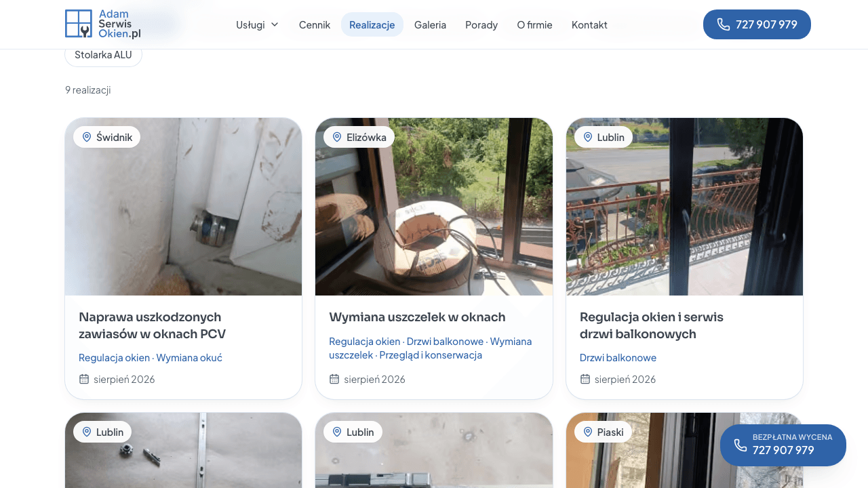The height and width of the screenshot is (488, 868).
Task: Click the balcony railing photo thumbnail
Action: [685, 207]
